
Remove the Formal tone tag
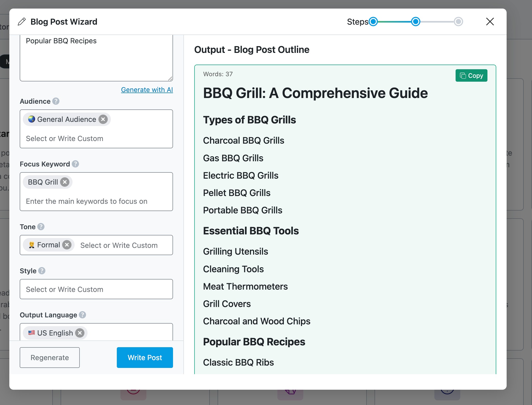tap(67, 245)
